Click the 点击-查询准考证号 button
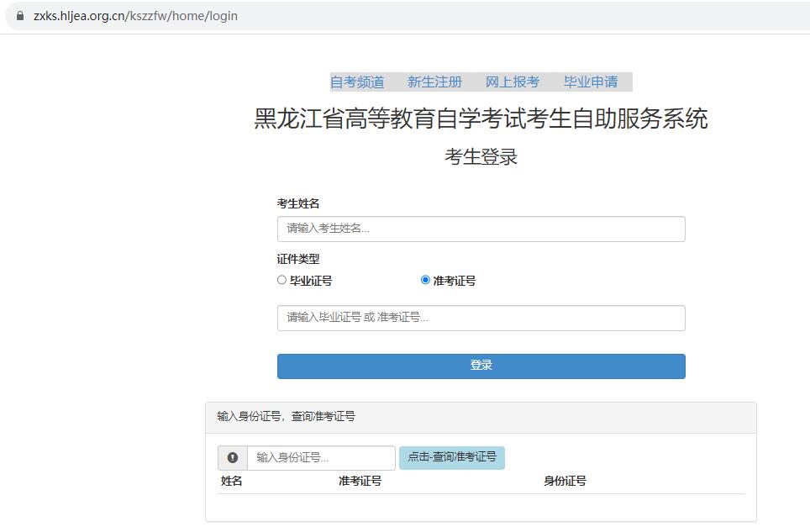Screen dimensions: 810x532 tap(452, 458)
